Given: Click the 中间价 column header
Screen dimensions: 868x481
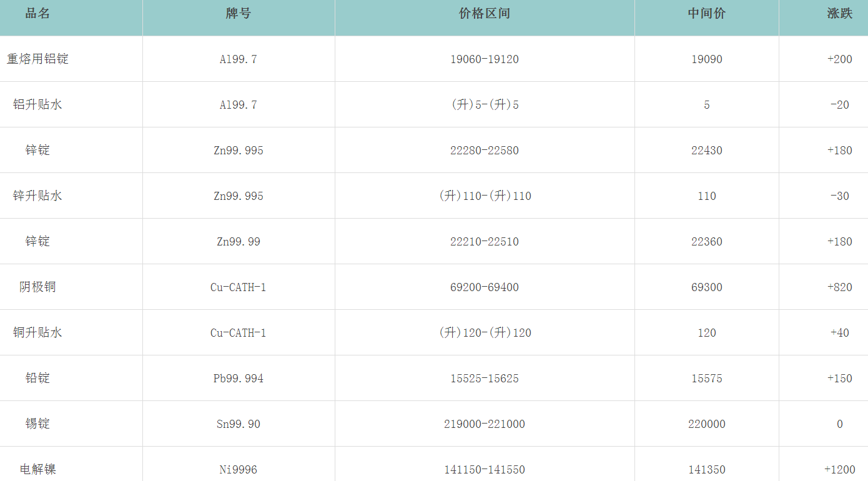Looking at the screenshot, I should pos(706,14).
